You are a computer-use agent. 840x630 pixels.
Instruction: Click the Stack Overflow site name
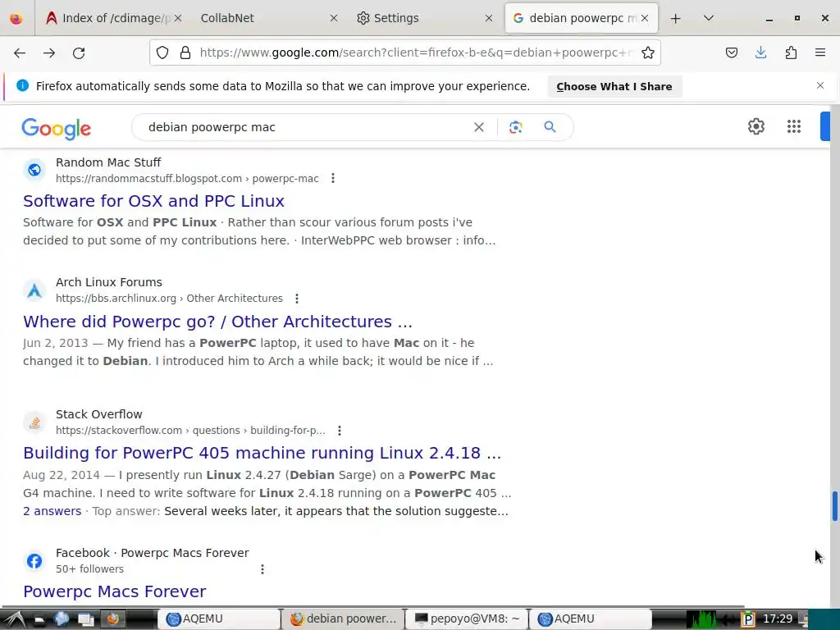[99, 414]
